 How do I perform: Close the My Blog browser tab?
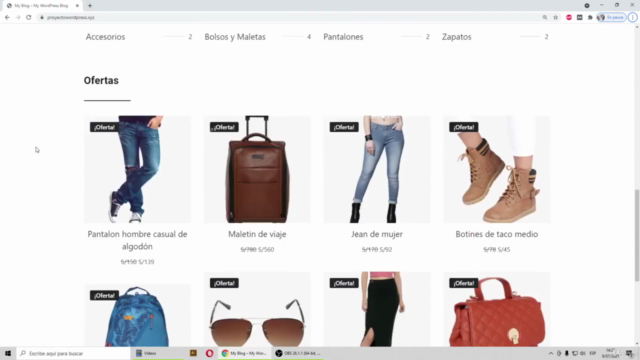(x=77, y=6)
